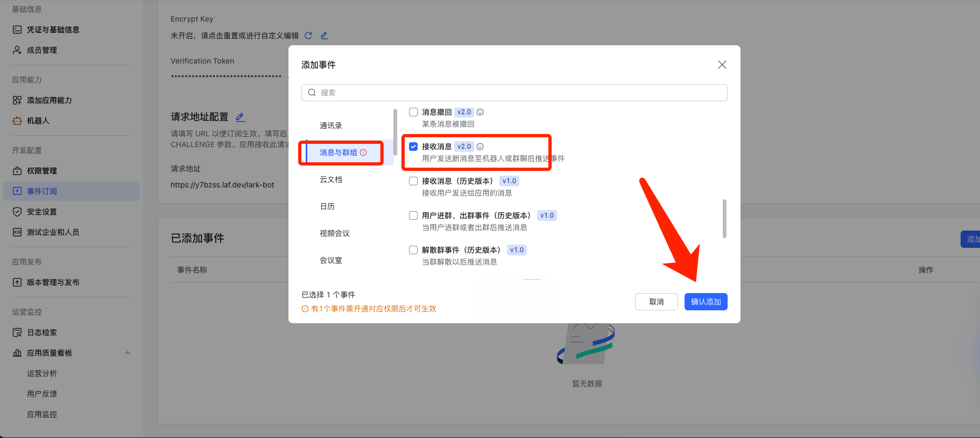Click the 确认添加 button

(706, 302)
